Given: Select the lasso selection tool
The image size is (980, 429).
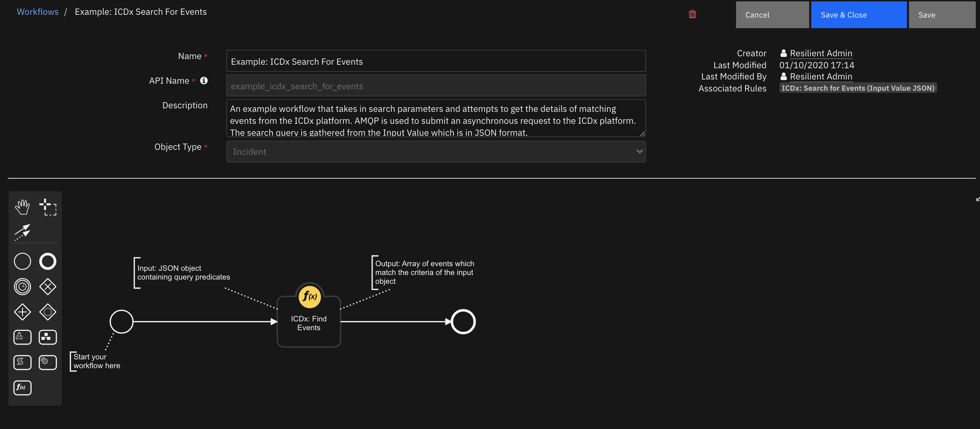Looking at the screenshot, I should (47, 207).
